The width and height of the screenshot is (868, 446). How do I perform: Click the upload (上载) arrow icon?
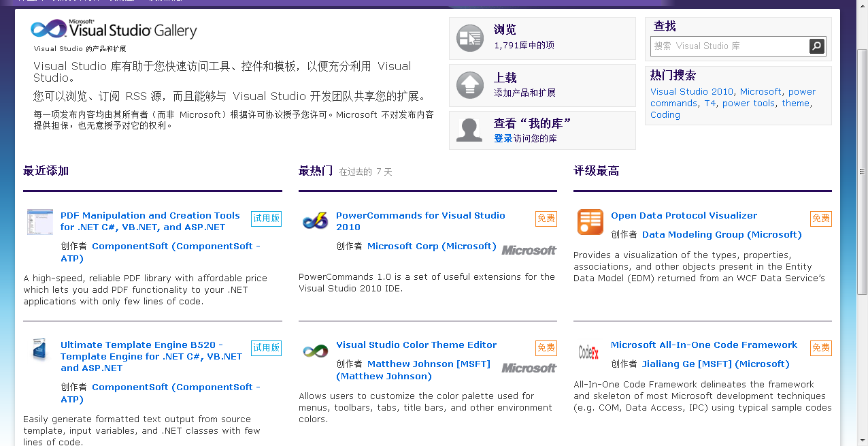point(469,85)
